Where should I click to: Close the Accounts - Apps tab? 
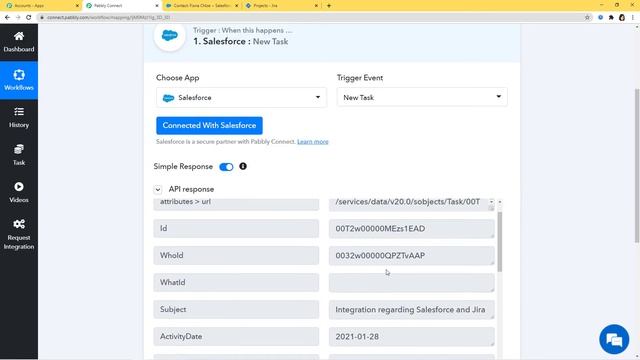tap(77, 6)
